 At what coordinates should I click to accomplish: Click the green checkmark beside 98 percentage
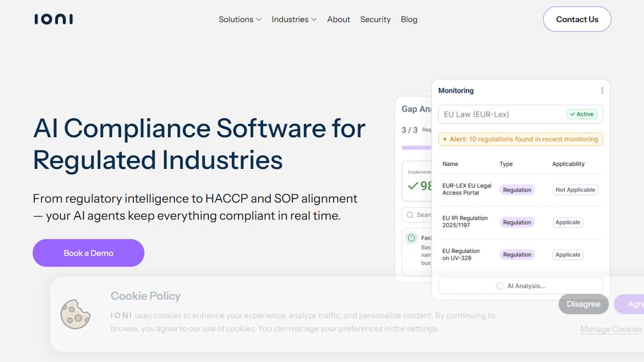click(413, 186)
